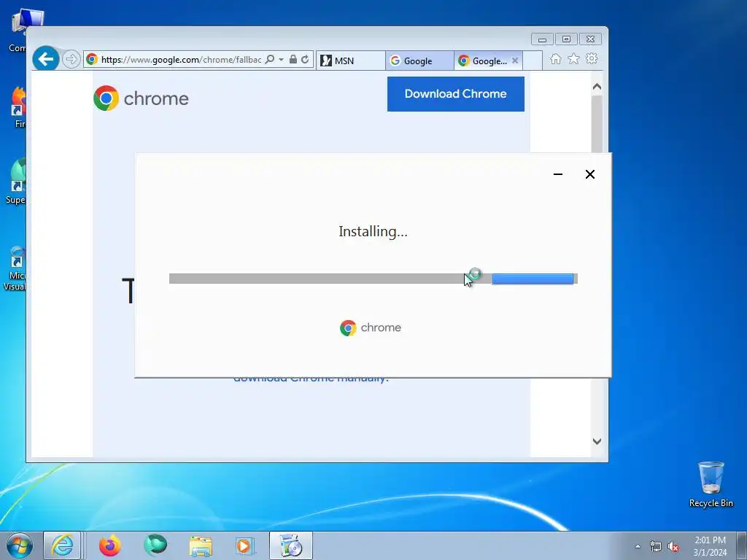Maximize the Internet Explorer window
The width and height of the screenshot is (747, 560).
click(566, 39)
